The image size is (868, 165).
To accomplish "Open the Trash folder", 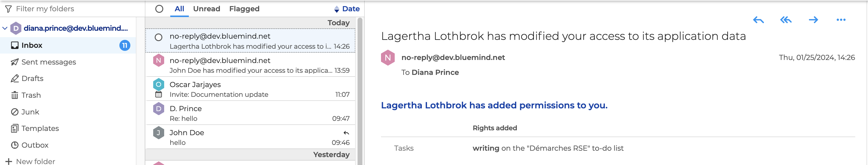I will click(x=31, y=95).
